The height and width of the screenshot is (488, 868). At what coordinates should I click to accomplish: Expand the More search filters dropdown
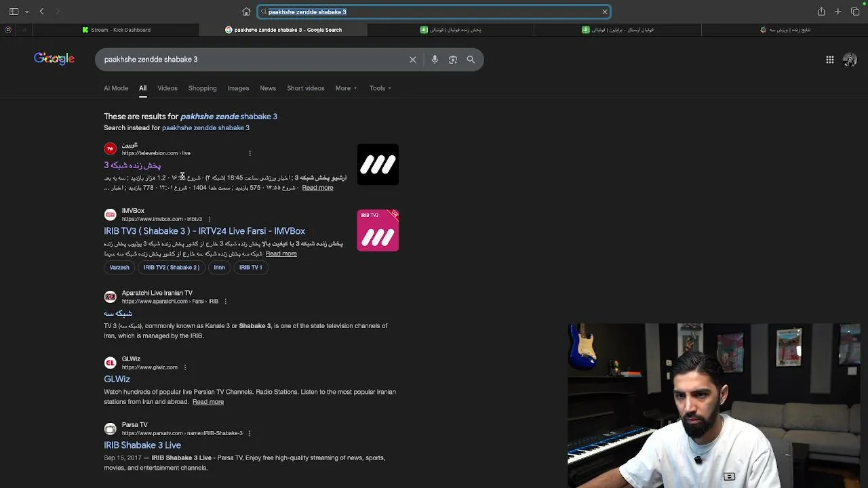coord(346,88)
